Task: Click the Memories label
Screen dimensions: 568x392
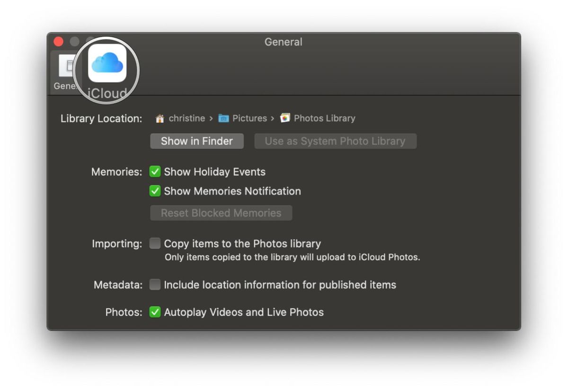Action: pos(116,172)
